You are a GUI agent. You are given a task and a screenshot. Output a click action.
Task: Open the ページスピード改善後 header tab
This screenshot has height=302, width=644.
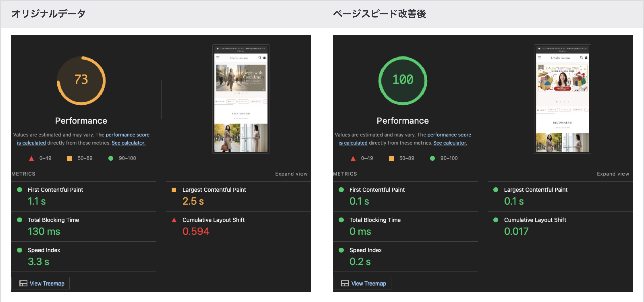point(379,14)
